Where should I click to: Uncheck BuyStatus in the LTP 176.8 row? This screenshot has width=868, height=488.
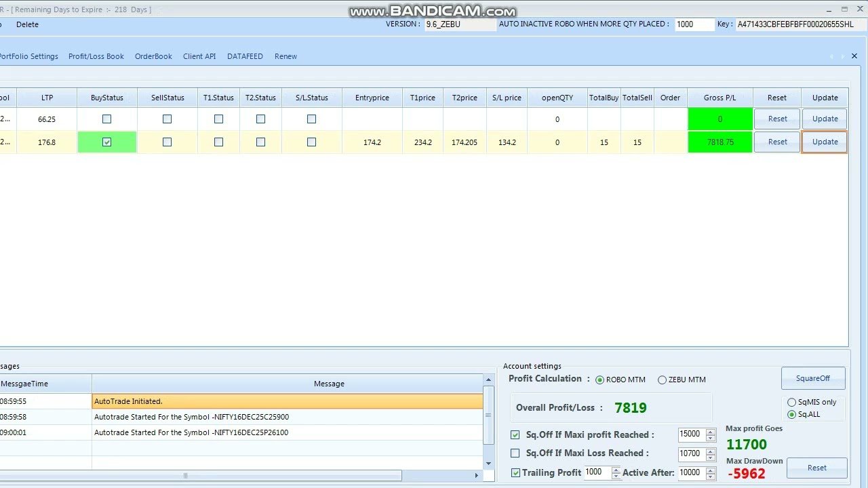click(106, 142)
